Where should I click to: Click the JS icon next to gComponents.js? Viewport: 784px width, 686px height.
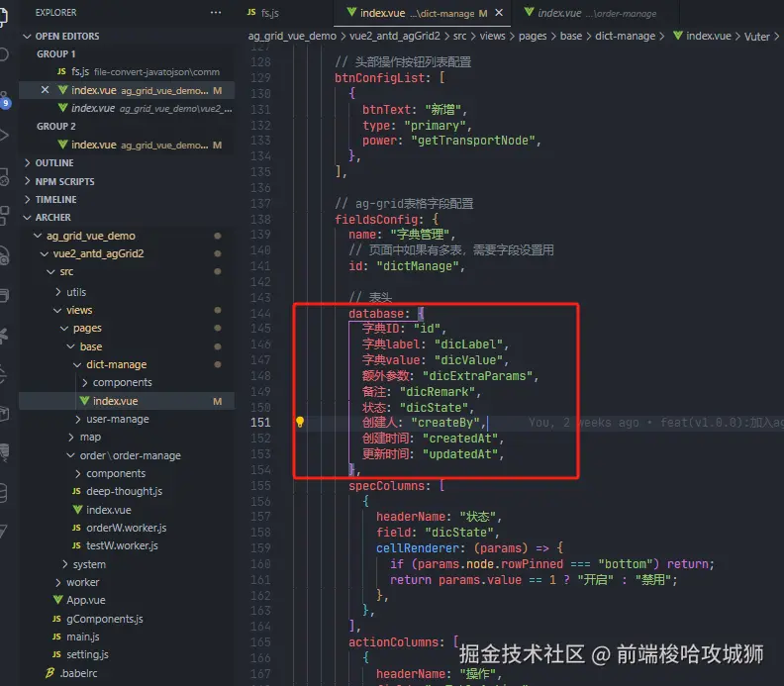pyautogui.click(x=57, y=619)
